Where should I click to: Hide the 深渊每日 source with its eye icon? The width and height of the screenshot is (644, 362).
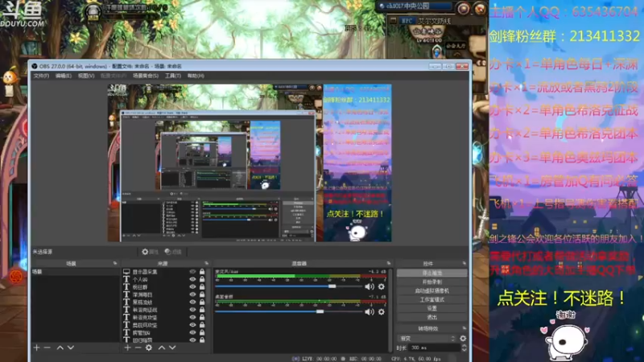[x=192, y=294]
